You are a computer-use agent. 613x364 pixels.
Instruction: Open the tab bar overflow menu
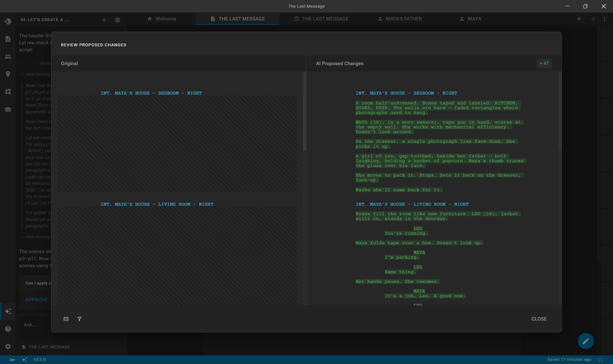pos(605,19)
